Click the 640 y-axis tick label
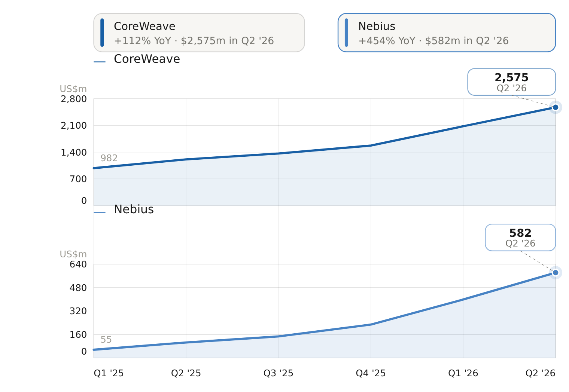Screen dimensions: 569x392 tap(78, 264)
